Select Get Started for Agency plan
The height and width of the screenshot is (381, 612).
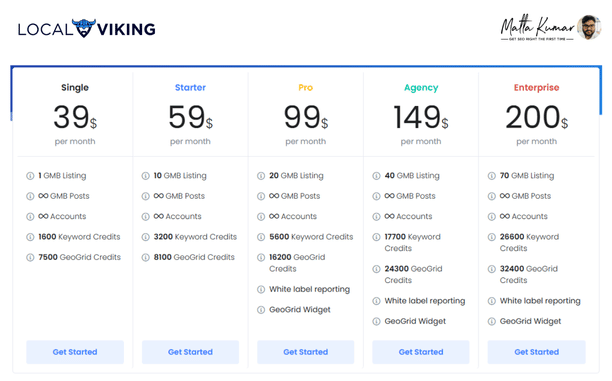421,352
